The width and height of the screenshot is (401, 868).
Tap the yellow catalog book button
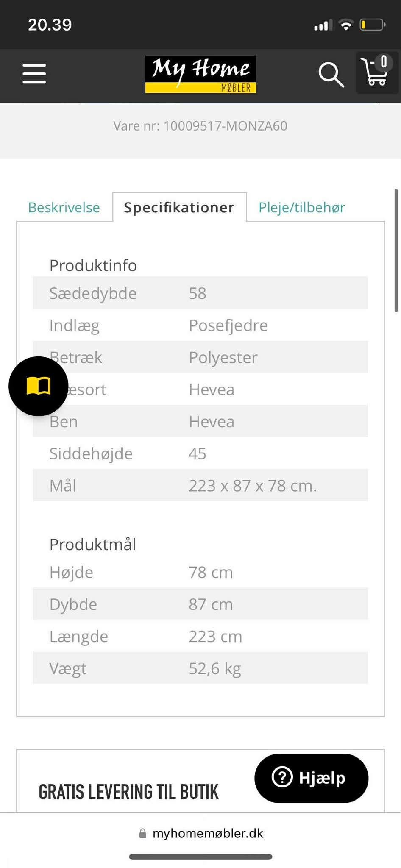39,386
